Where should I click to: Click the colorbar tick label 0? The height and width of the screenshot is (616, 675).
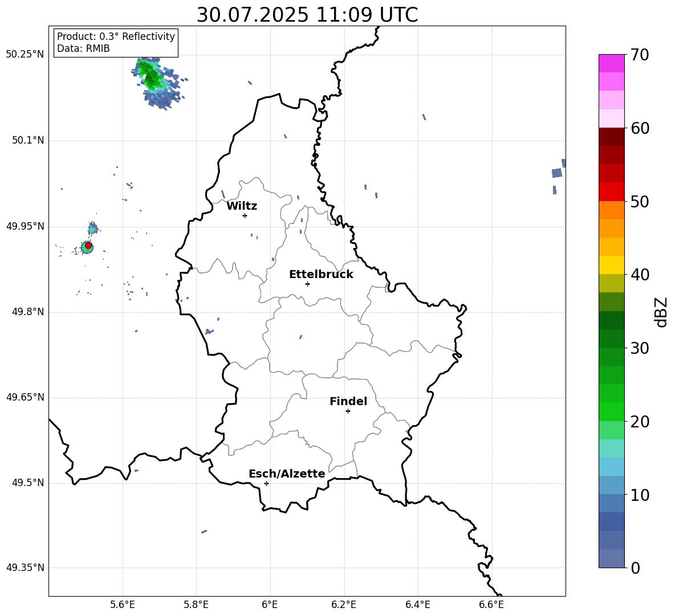pos(635,568)
